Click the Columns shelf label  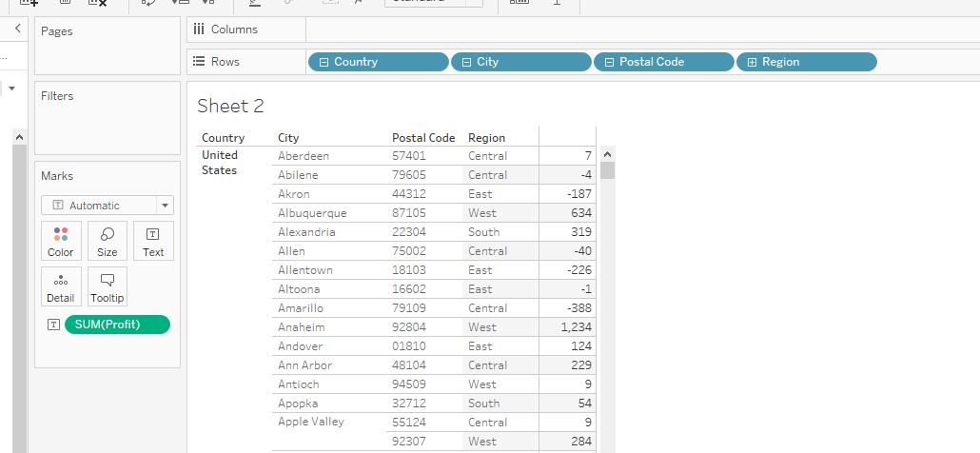[234, 30]
